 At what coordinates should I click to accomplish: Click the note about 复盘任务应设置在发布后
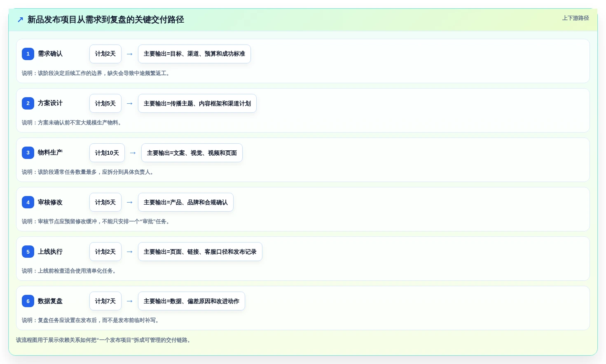click(91, 320)
